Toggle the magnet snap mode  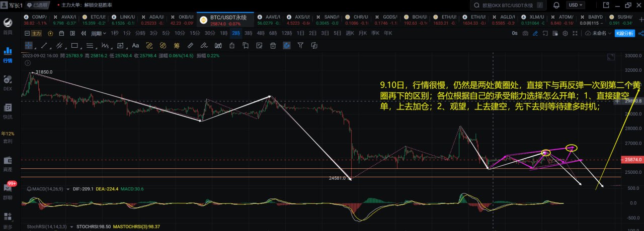point(287,45)
